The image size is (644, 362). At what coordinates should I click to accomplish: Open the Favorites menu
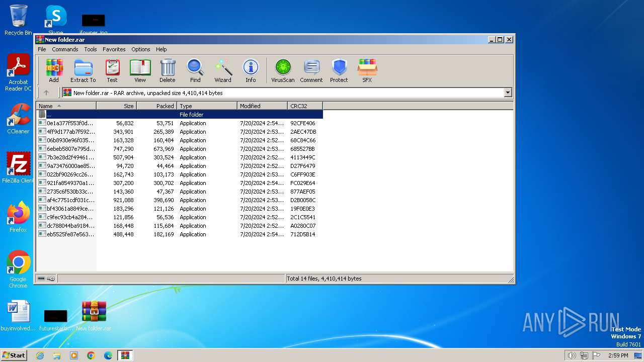coord(114,49)
